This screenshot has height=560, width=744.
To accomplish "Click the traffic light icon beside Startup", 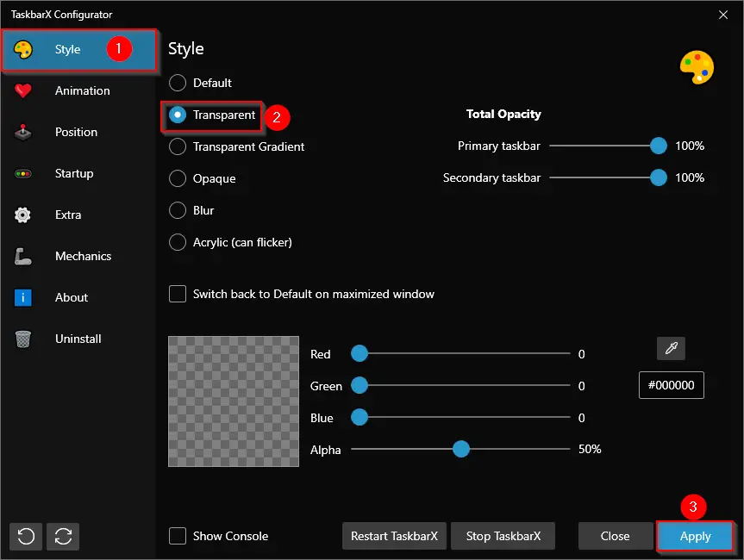I will tap(22, 173).
